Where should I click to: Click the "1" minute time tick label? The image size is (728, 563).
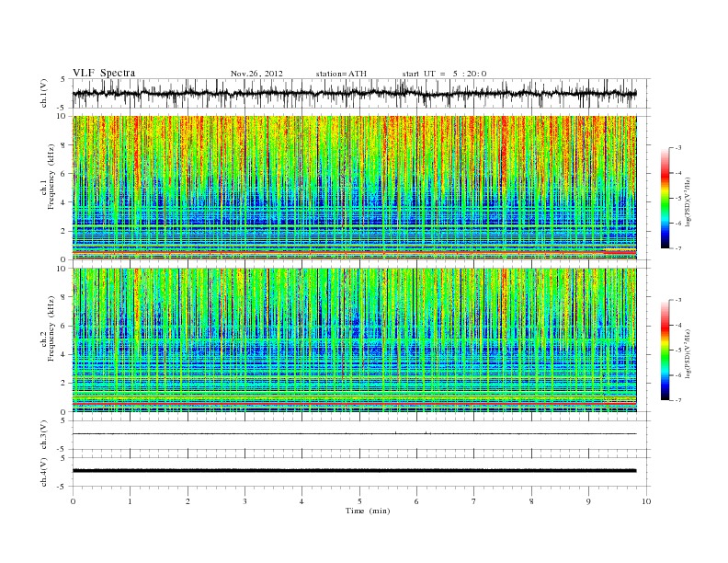point(130,501)
